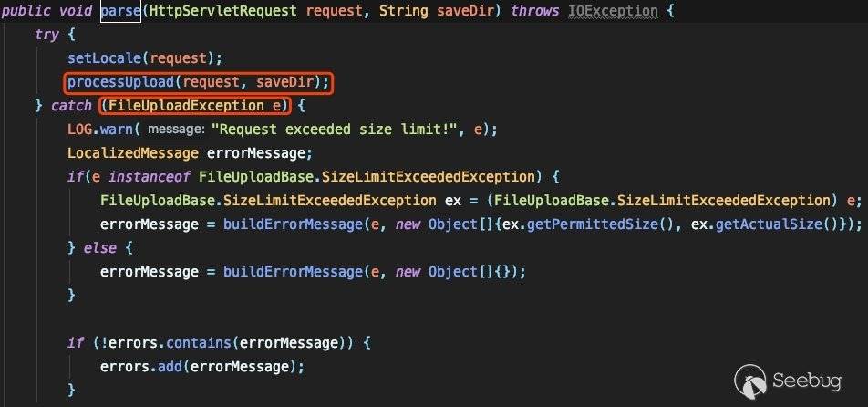Click the IOException underlined type
Image resolution: width=868 pixels, height=407 pixels.
(x=613, y=11)
